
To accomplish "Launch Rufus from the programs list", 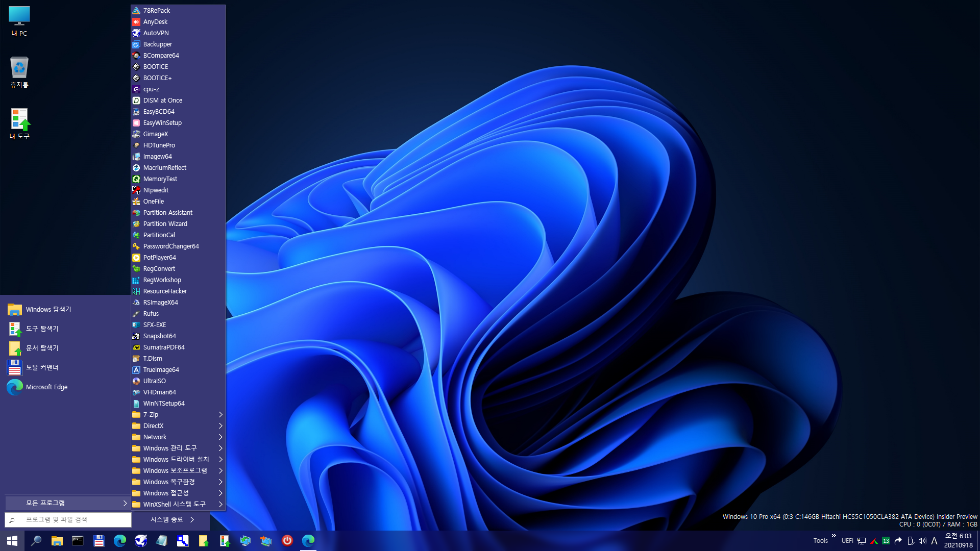I will pyautogui.click(x=178, y=313).
